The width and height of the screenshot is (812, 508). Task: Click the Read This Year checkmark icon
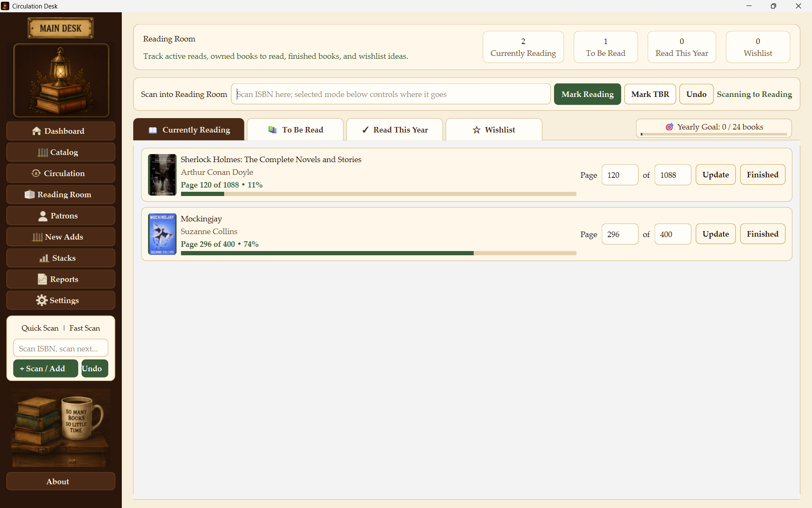(365, 130)
